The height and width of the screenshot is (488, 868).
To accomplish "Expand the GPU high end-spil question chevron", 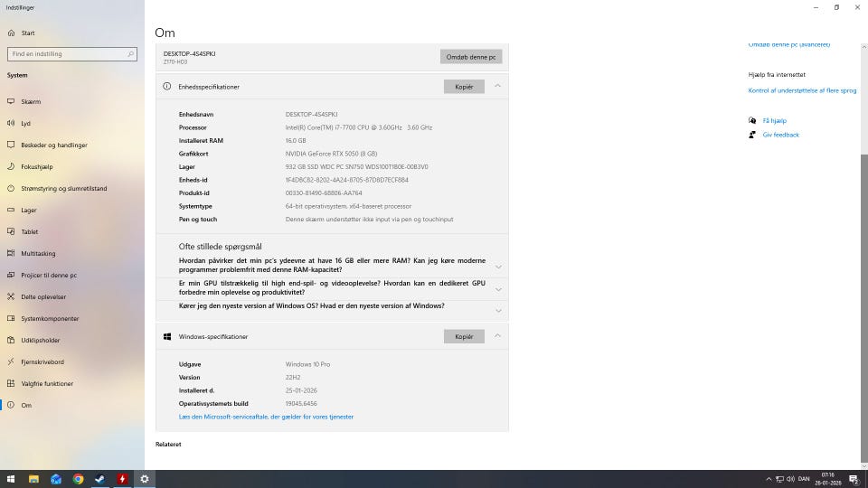I will pyautogui.click(x=498, y=289).
